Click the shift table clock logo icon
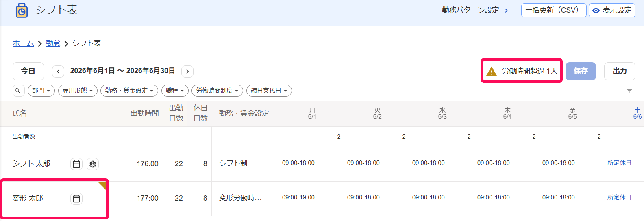644x221 pixels. [22, 11]
